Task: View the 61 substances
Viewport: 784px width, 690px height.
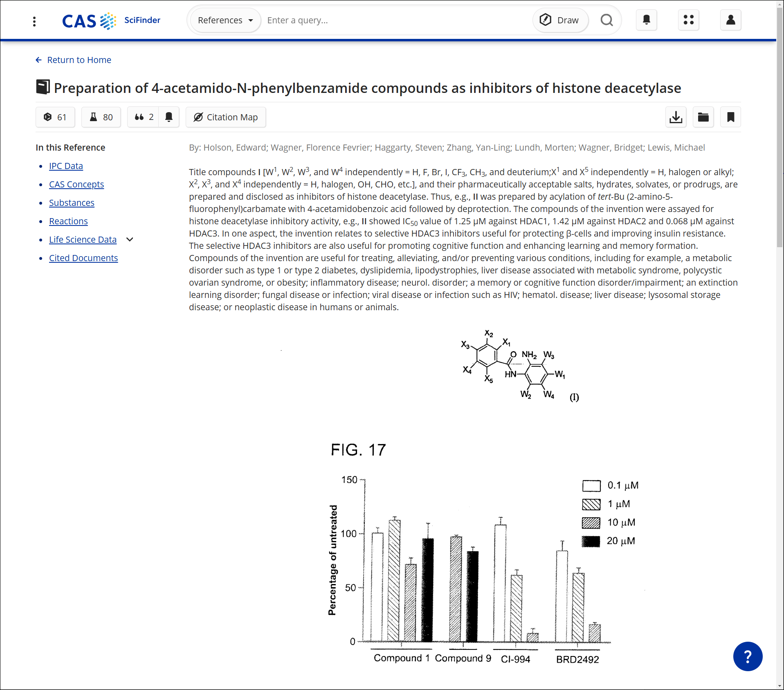Action: 55,117
